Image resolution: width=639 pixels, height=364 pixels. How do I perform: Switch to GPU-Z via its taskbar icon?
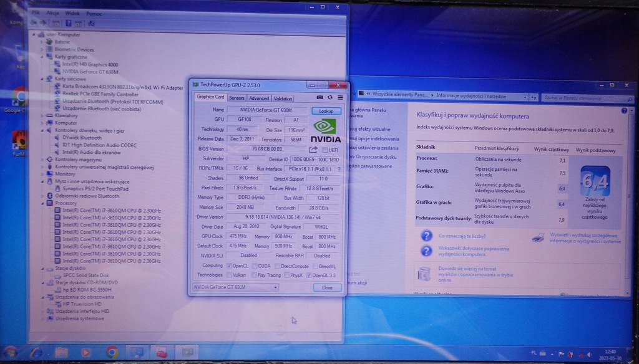187,352
